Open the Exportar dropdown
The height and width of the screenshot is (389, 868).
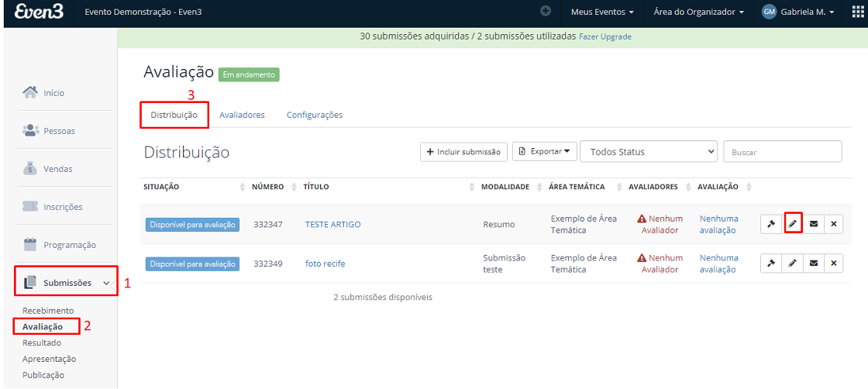point(545,151)
